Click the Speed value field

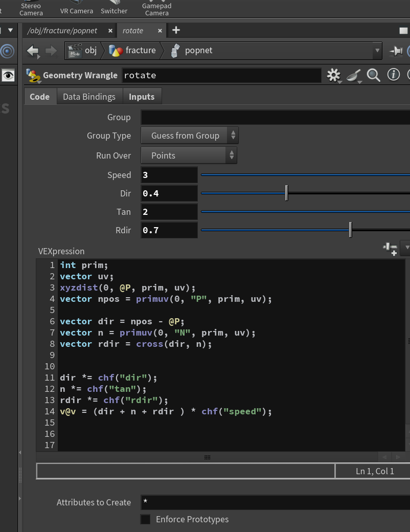[169, 175]
